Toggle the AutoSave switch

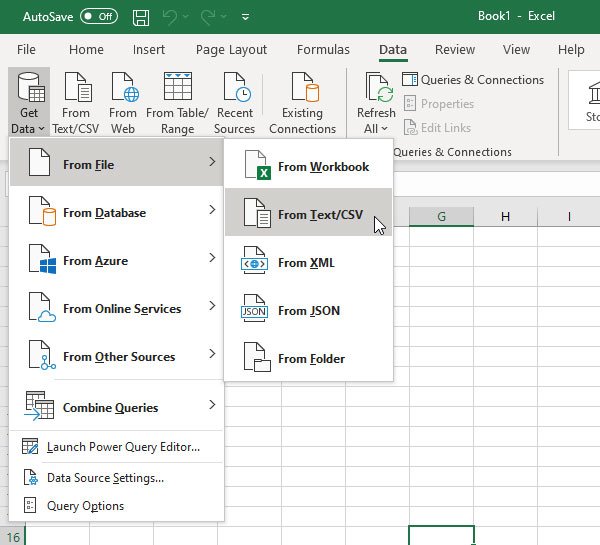click(x=98, y=17)
